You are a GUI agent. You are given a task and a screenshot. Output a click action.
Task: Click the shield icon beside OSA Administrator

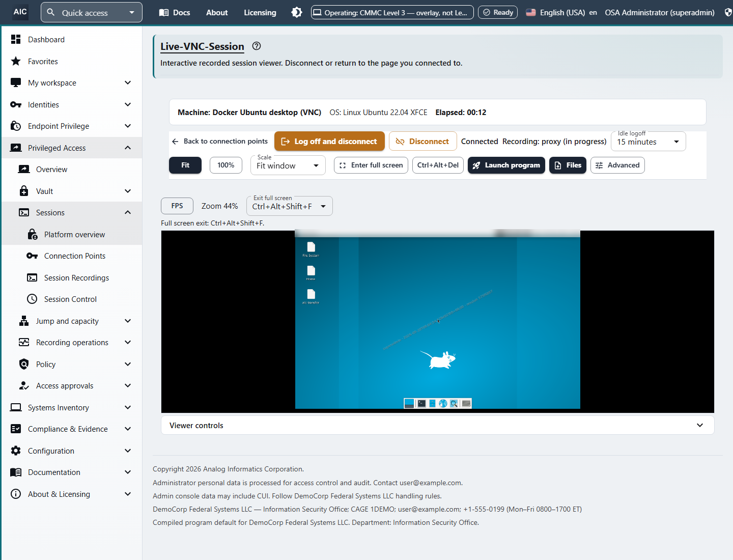(x=728, y=12)
